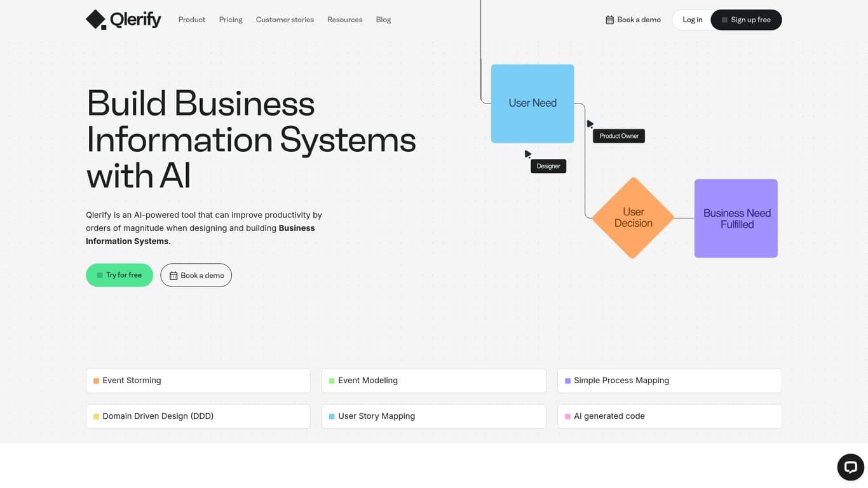Viewport: 868px width, 488px height.
Task: Click the yellow Domain Driven Design swatch
Action: pyautogui.click(x=97, y=417)
